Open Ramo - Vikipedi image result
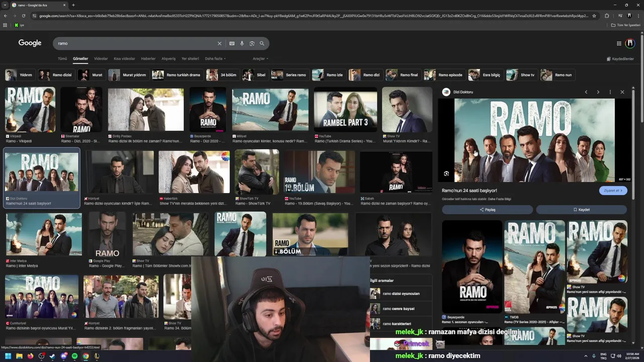644x362 pixels. pyautogui.click(x=30, y=110)
